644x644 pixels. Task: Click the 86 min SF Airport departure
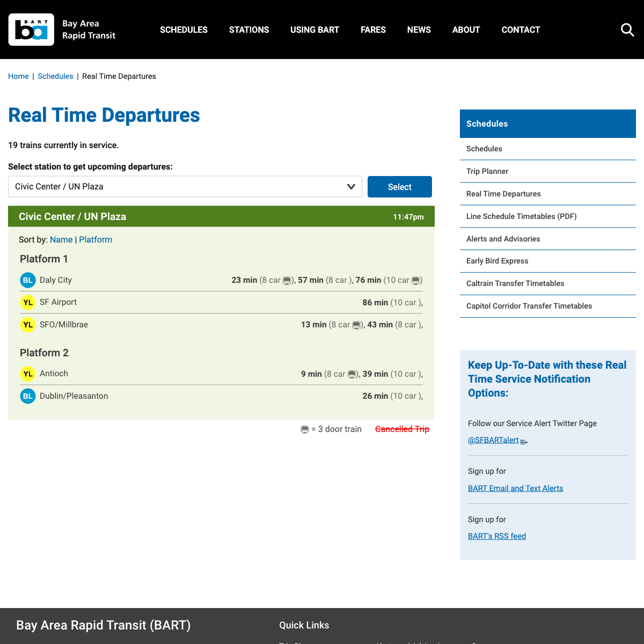point(375,303)
